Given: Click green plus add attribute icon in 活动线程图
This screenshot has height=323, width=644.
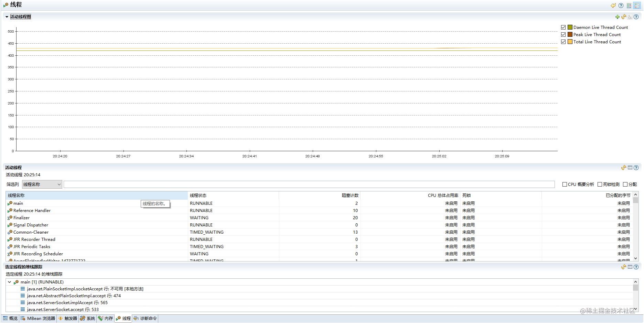Looking at the screenshot, I should [x=618, y=17].
